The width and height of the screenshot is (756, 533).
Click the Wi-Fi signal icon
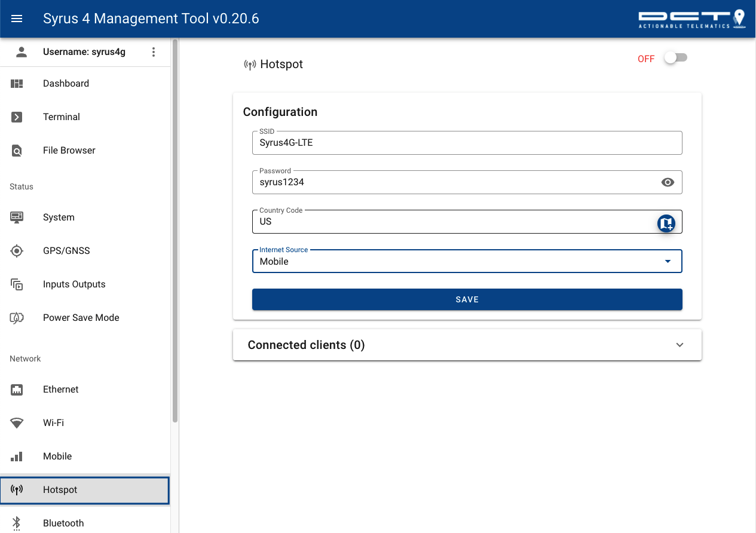[x=17, y=423]
